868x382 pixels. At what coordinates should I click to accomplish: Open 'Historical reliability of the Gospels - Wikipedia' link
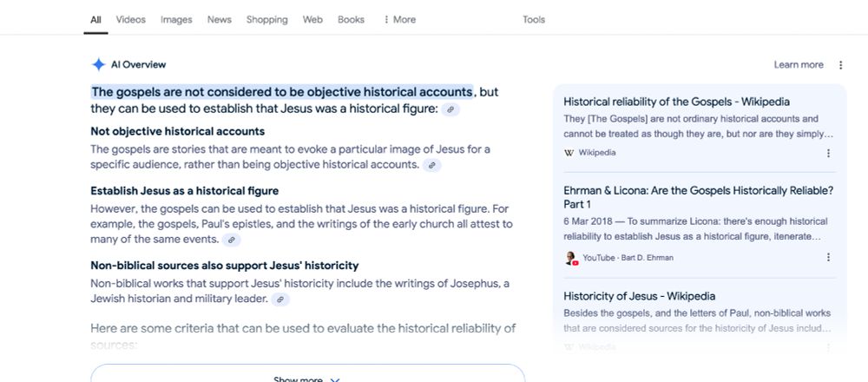tap(676, 102)
